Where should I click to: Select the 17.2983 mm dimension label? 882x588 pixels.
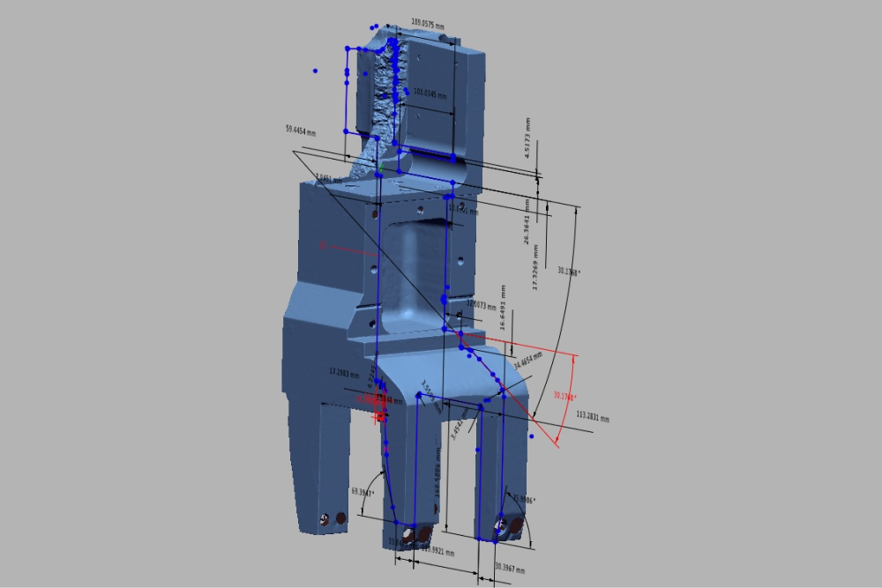(x=344, y=373)
